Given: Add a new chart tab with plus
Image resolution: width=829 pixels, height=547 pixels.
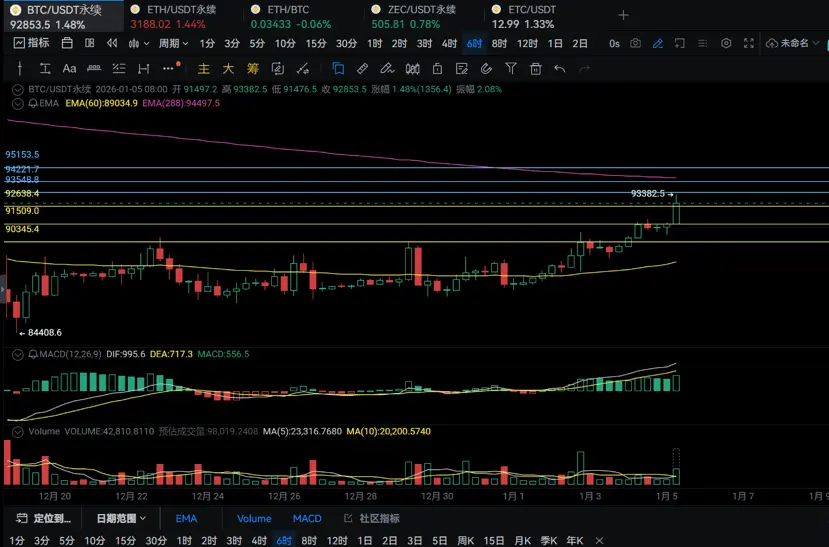Looking at the screenshot, I should [623, 15].
